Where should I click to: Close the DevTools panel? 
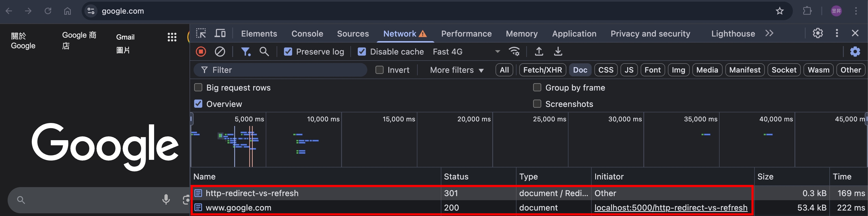point(855,33)
